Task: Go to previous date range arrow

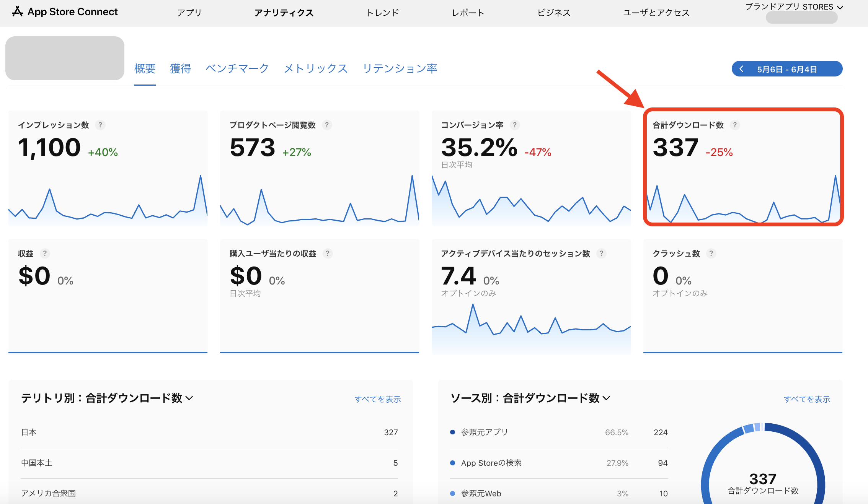Action: click(741, 69)
